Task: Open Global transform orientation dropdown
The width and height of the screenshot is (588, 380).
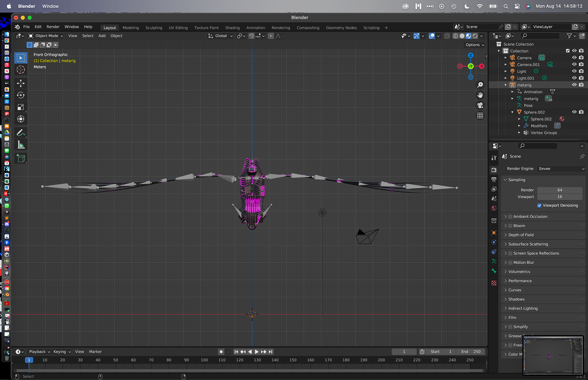Action: 221,36
